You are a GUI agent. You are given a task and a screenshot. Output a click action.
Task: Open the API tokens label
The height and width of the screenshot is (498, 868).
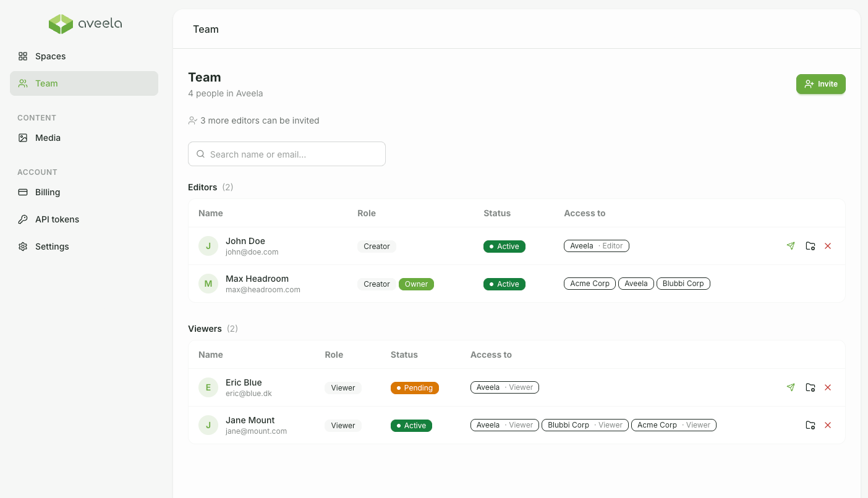point(57,219)
